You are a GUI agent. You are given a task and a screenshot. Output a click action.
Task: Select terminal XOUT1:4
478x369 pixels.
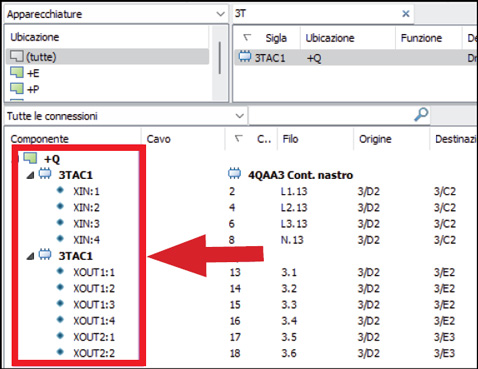(94, 321)
